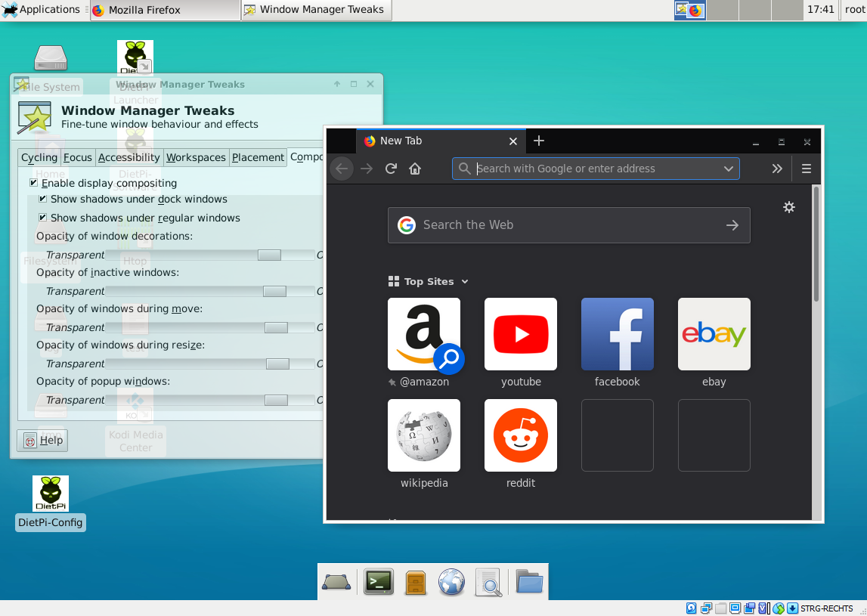The width and height of the screenshot is (867, 616).
Task: Select the File System drive desktop icon
Action: pyautogui.click(x=51, y=57)
